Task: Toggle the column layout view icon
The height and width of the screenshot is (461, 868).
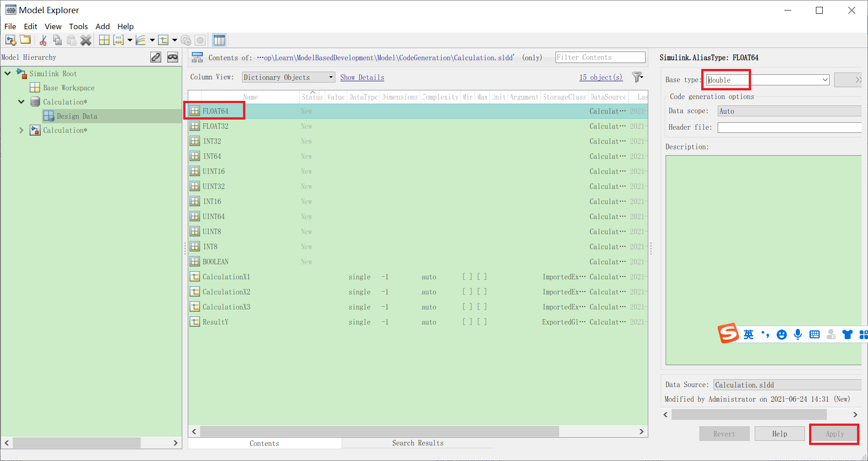Action: tap(219, 40)
